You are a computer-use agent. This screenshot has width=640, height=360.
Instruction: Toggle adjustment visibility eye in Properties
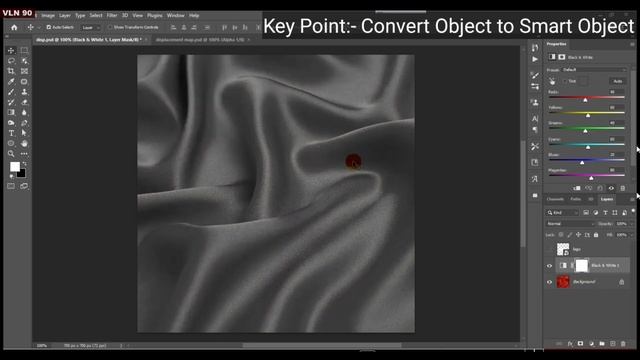click(611, 188)
